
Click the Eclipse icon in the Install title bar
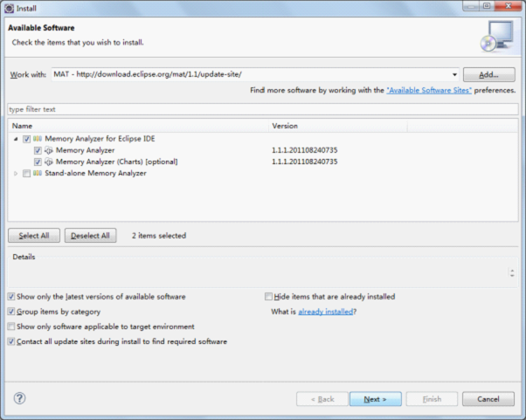pyautogui.click(x=10, y=8)
